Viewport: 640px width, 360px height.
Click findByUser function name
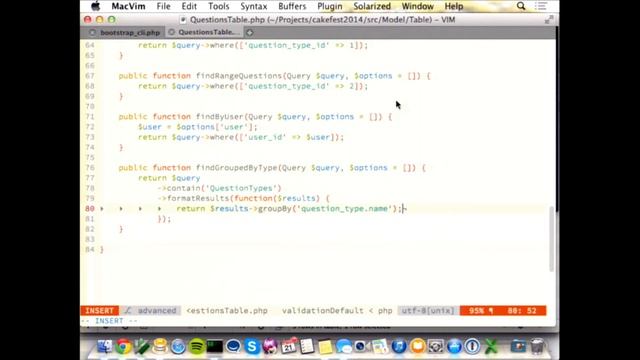220,117
